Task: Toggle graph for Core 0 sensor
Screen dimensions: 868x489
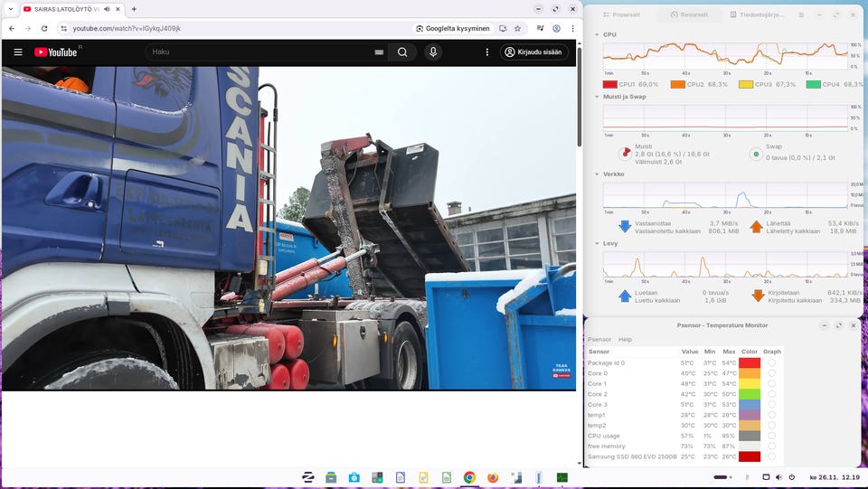Action: (x=771, y=373)
